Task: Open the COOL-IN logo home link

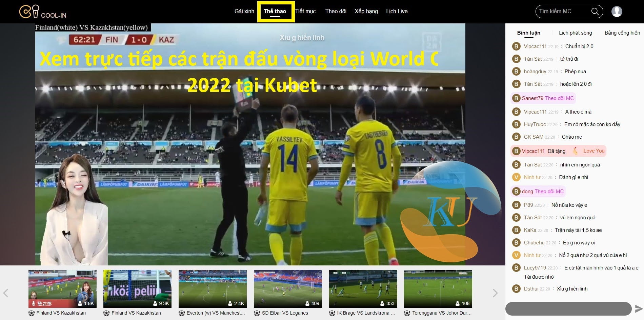Action: (43, 12)
